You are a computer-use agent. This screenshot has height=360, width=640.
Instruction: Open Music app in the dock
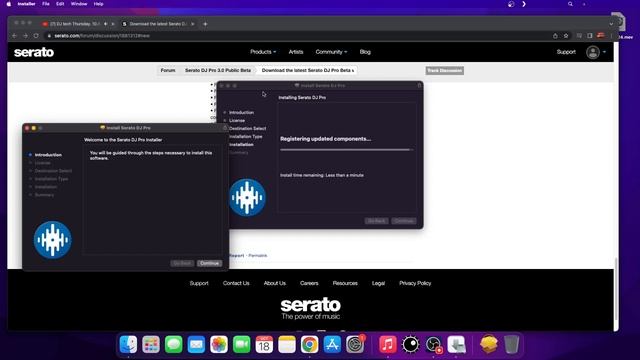point(388,344)
